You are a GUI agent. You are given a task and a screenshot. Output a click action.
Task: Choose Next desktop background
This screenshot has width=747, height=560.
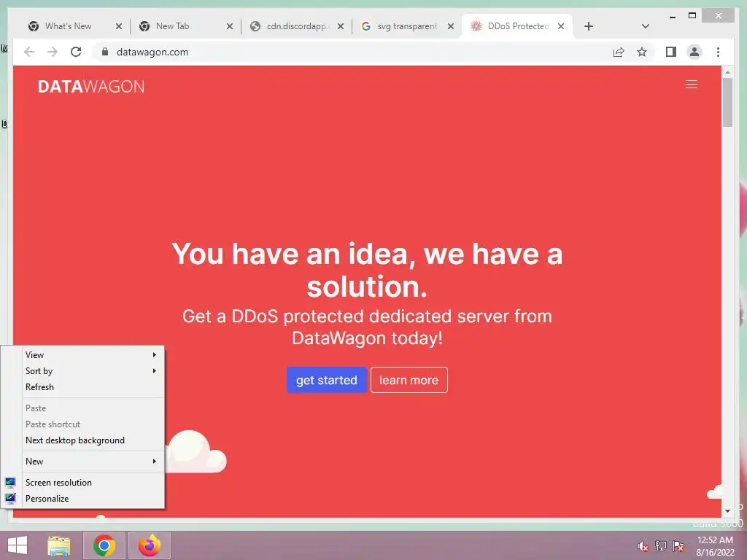point(90,440)
